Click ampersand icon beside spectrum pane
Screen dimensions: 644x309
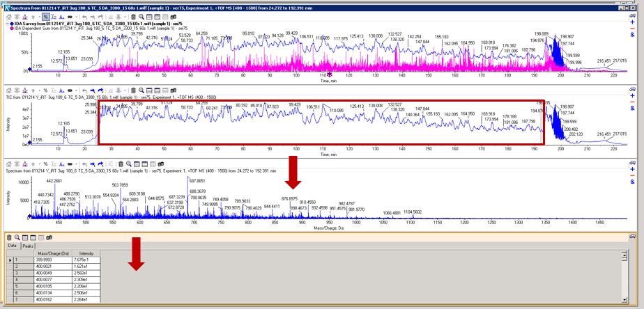[x=633, y=182]
